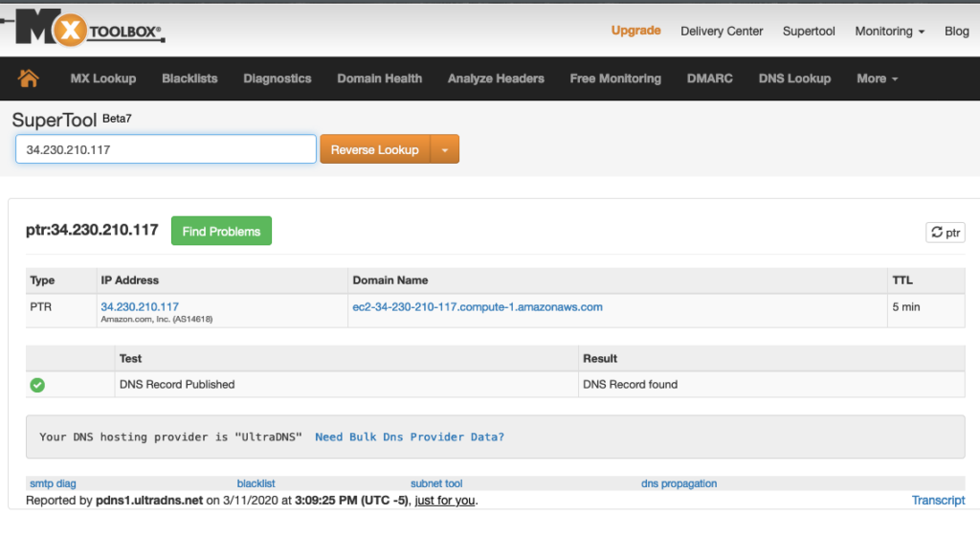Viewport: 980px width, 538px height.
Task: Click the Upgrade link
Action: click(x=635, y=31)
